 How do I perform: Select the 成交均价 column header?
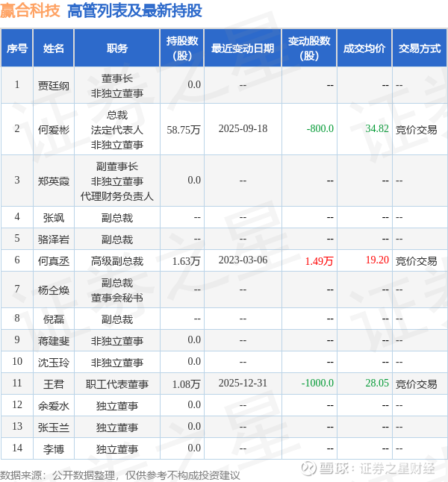pos(364,48)
